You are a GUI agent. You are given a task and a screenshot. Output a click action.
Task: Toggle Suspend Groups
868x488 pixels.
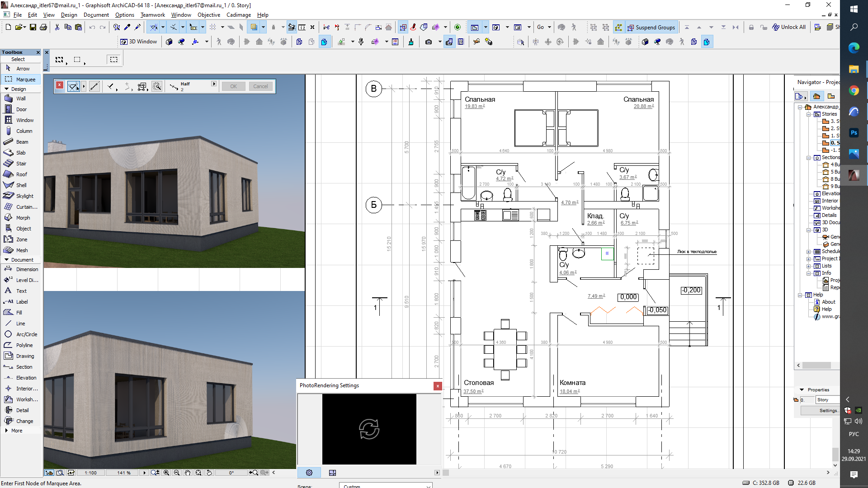[x=651, y=27]
